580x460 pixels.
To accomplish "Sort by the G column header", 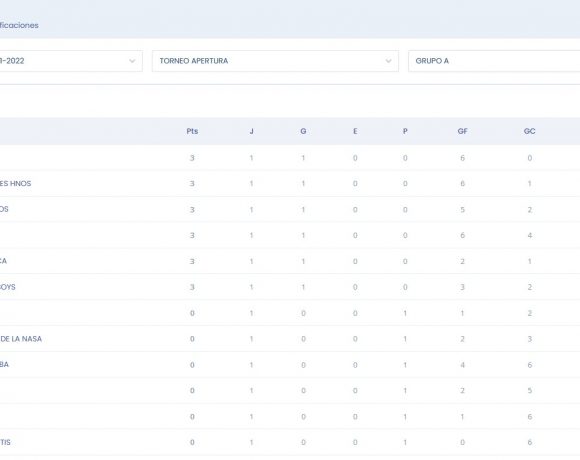I will coord(303,131).
